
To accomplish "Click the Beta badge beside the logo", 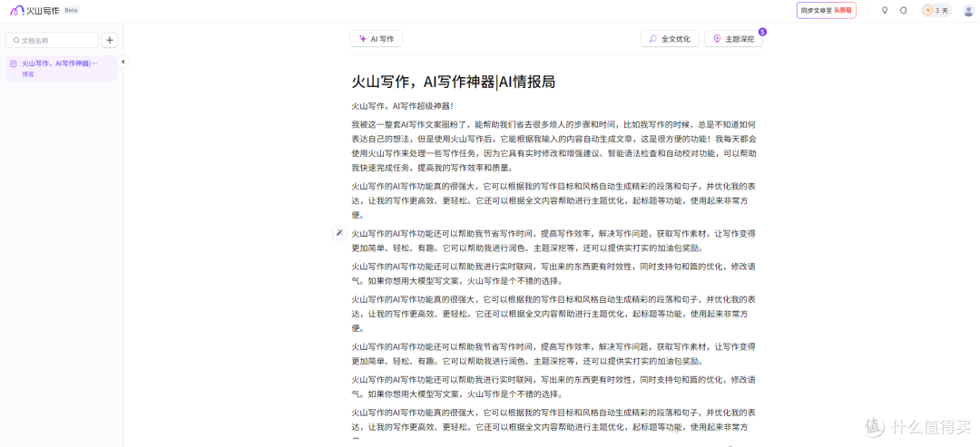I will 72,11.
